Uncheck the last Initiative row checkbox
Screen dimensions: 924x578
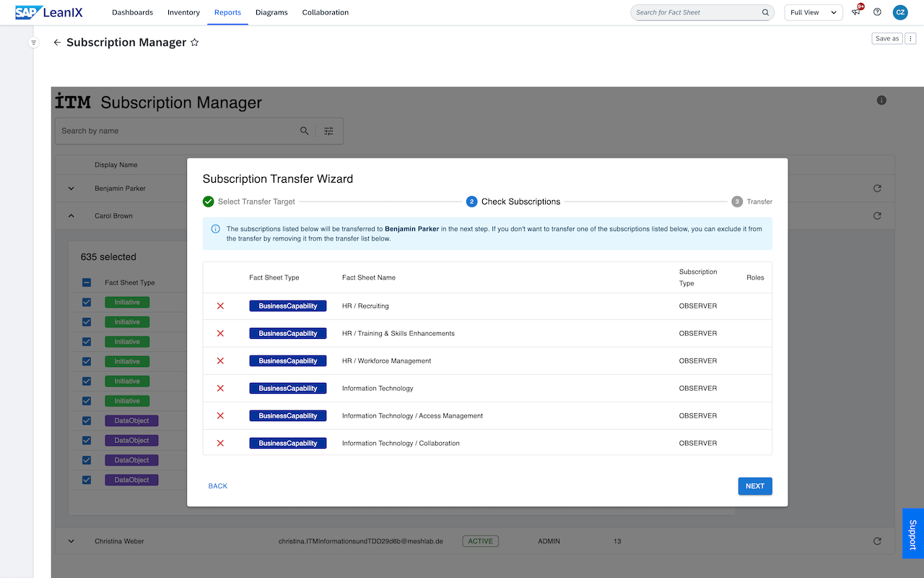[87, 401]
